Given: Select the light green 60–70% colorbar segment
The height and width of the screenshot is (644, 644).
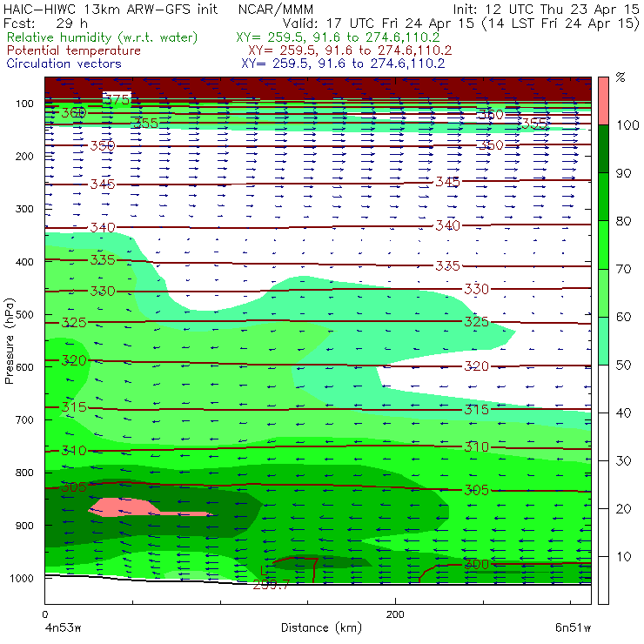Looking at the screenshot, I should tap(603, 292).
